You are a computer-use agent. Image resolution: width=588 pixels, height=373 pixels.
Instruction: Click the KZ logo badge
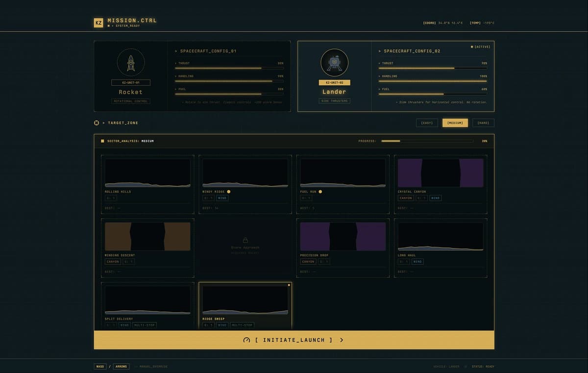pyautogui.click(x=98, y=23)
